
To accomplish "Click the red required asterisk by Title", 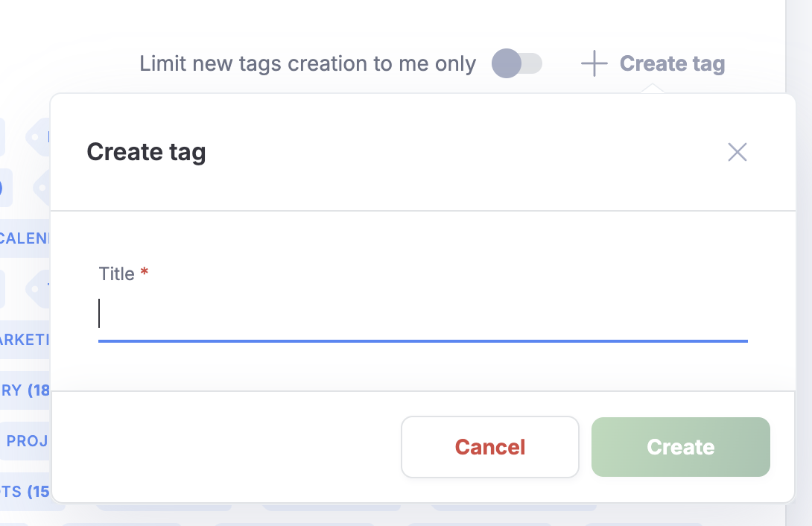I will click(x=145, y=273).
